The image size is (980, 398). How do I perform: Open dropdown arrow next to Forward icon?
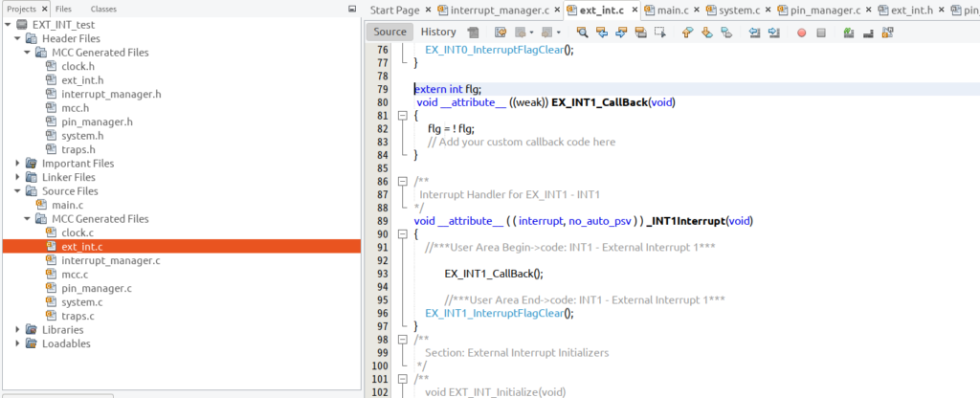coord(558,32)
